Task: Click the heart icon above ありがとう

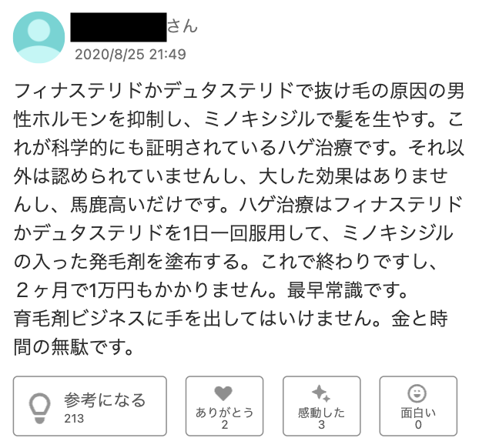Action: click(x=225, y=394)
